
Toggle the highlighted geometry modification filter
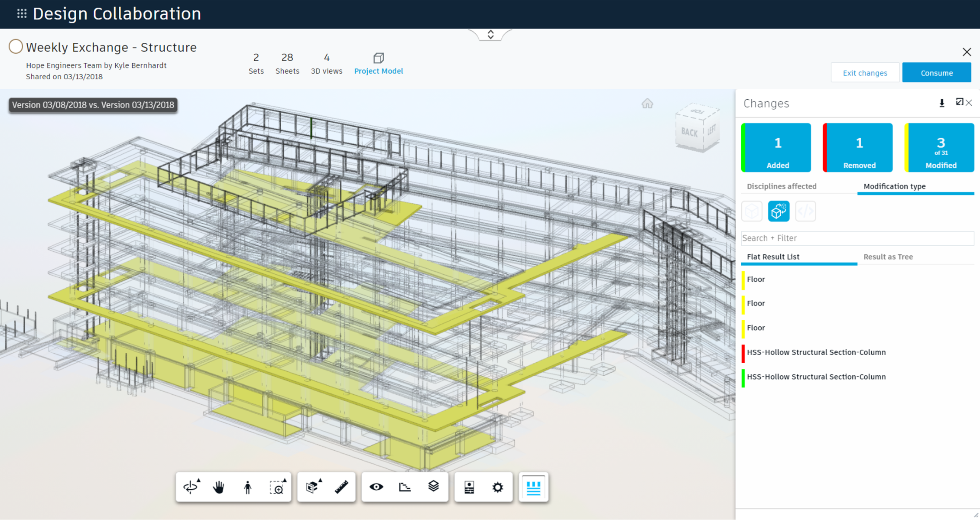click(x=779, y=211)
